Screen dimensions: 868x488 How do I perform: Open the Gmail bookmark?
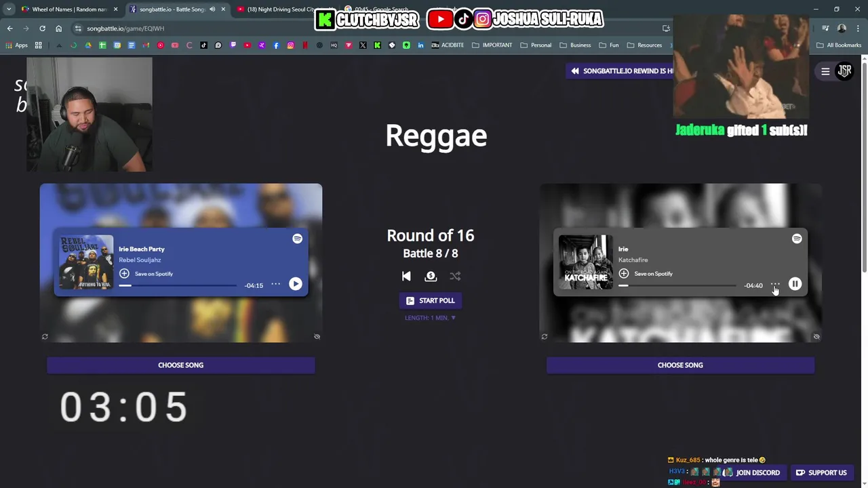pyautogui.click(x=146, y=45)
